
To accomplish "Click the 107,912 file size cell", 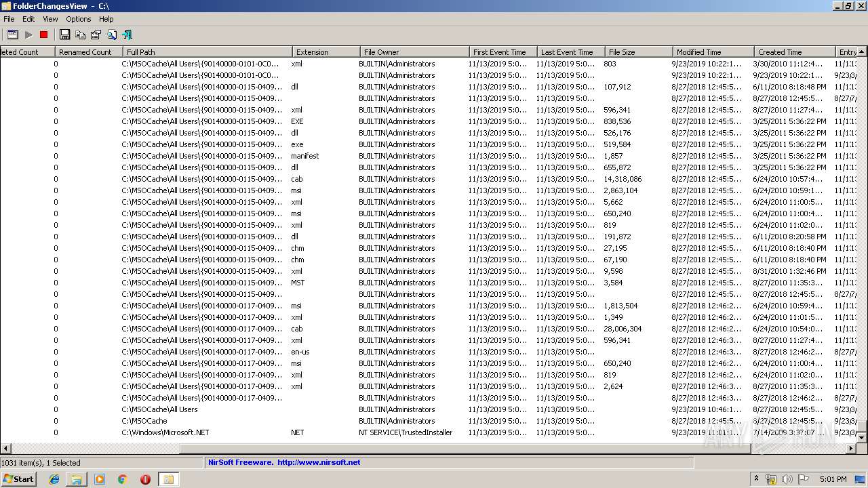I will coord(617,87).
